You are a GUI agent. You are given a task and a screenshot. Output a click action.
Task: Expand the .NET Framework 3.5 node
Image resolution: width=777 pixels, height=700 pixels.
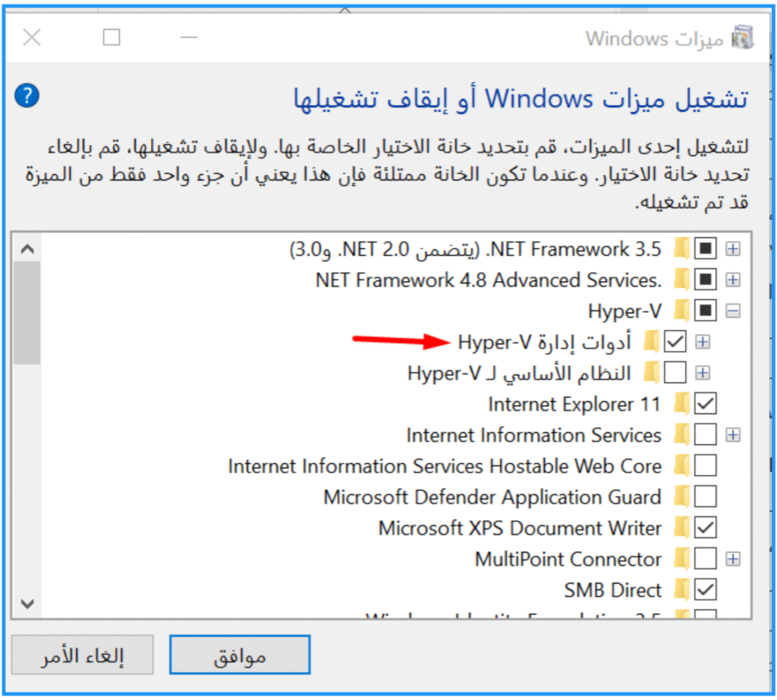[733, 248]
